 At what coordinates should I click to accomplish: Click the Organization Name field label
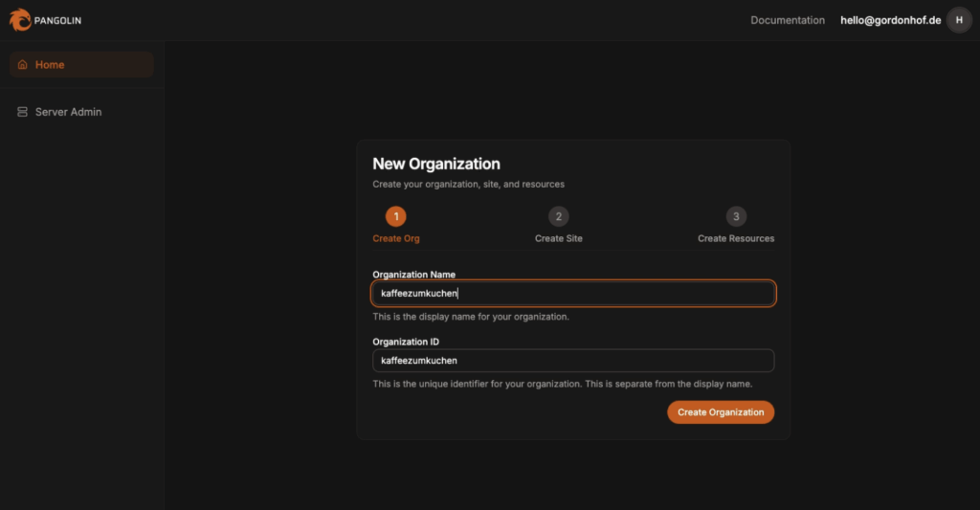(x=413, y=275)
